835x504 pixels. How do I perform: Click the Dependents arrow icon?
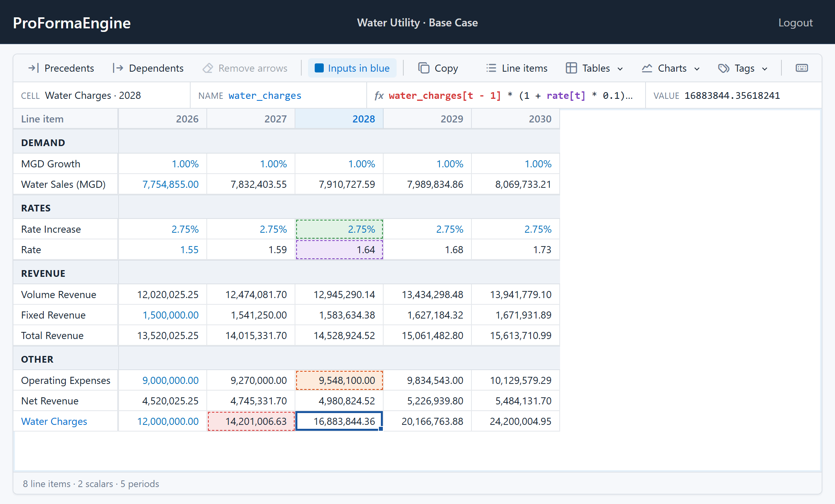(x=118, y=68)
